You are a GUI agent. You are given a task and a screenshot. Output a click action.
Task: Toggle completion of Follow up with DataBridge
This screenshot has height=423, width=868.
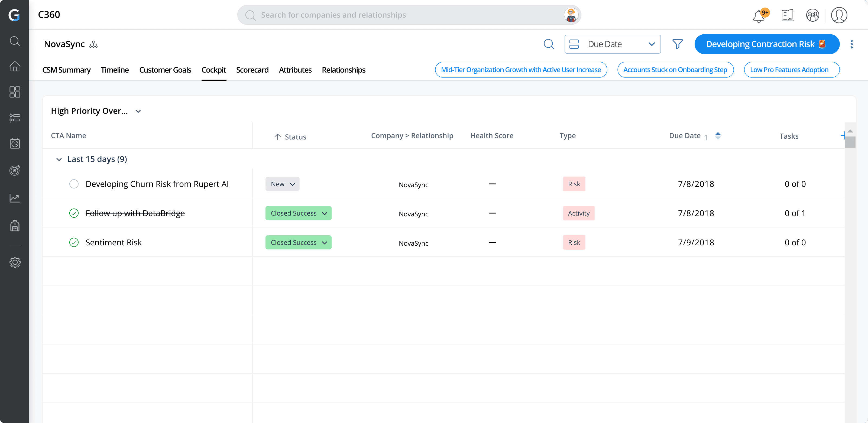coord(74,213)
